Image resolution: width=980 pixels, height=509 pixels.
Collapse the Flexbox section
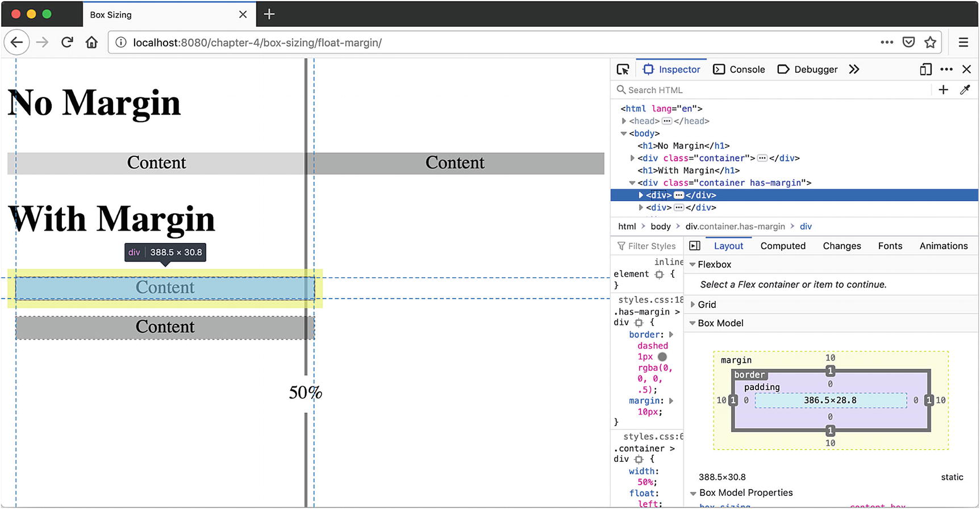pos(693,265)
